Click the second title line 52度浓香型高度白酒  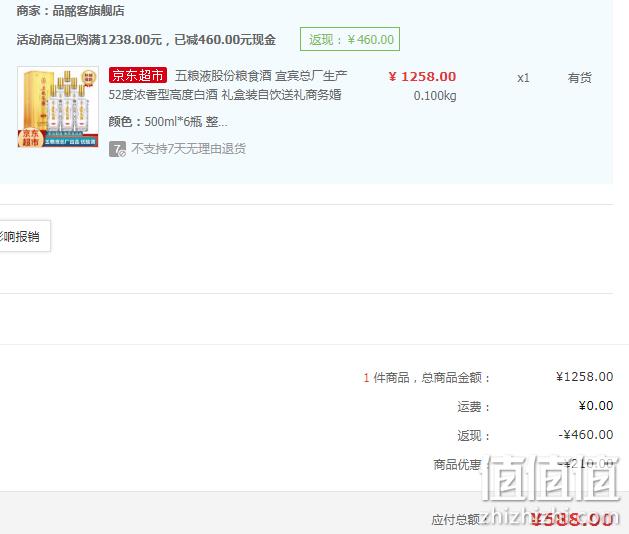click(163, 95)
